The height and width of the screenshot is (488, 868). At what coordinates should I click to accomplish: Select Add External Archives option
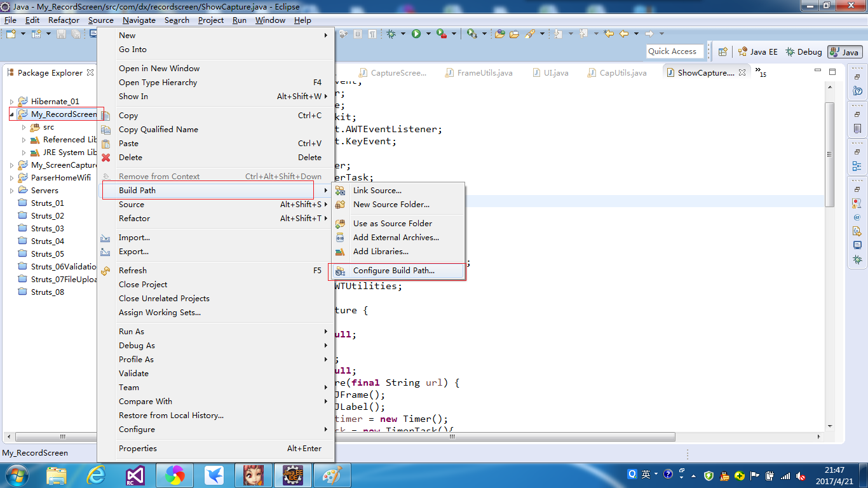(x=398, y=238)
